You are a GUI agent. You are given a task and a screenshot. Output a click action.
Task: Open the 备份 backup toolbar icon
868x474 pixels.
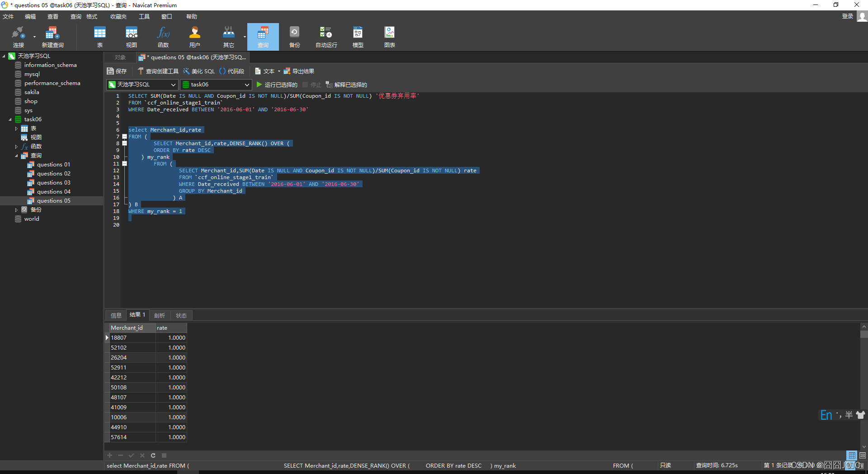click(x=294, y=37)
